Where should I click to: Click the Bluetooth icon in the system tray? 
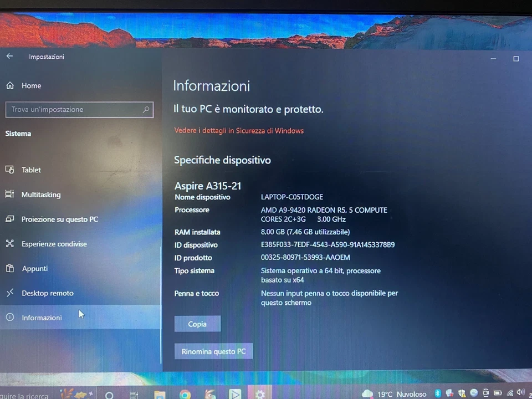(x=437, y=393)
